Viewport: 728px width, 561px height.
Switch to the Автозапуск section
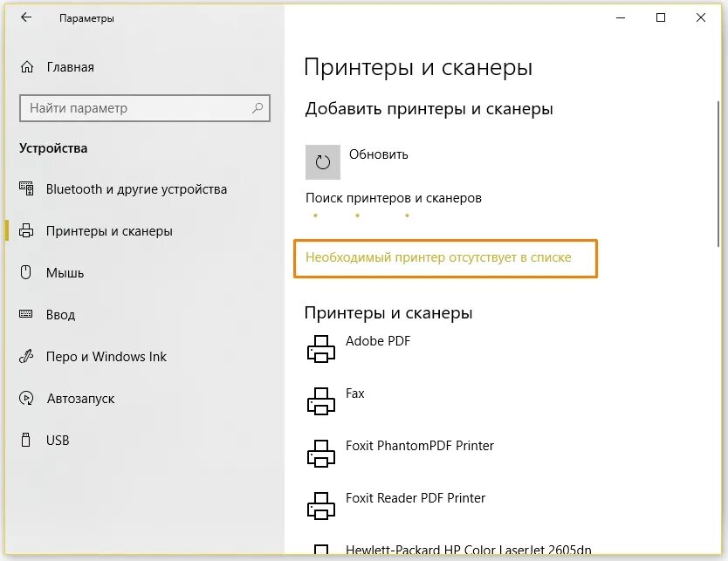tap(80, 399)
